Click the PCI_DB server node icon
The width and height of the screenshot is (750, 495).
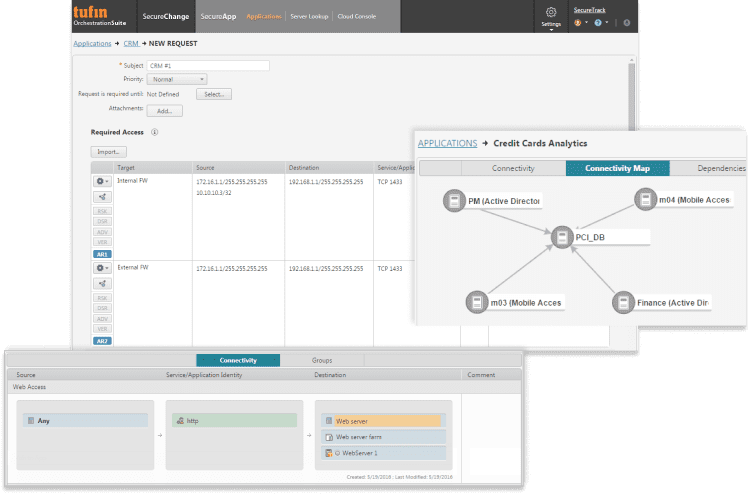563,237
